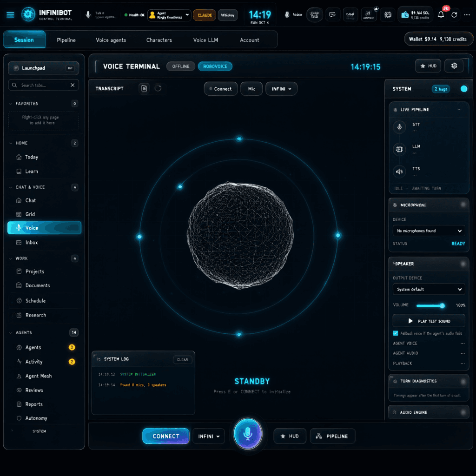Click the transcript document icon

[144, 88]
